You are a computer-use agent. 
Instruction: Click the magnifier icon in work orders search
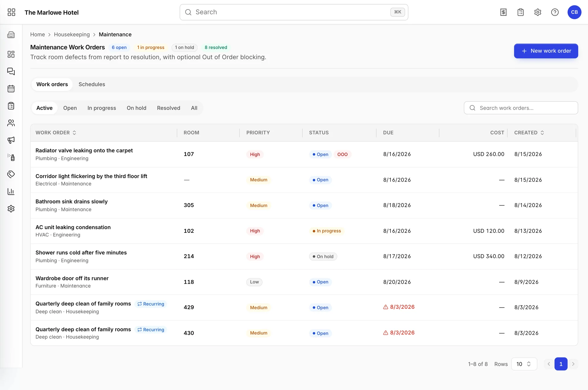click(x=473, y=108)
